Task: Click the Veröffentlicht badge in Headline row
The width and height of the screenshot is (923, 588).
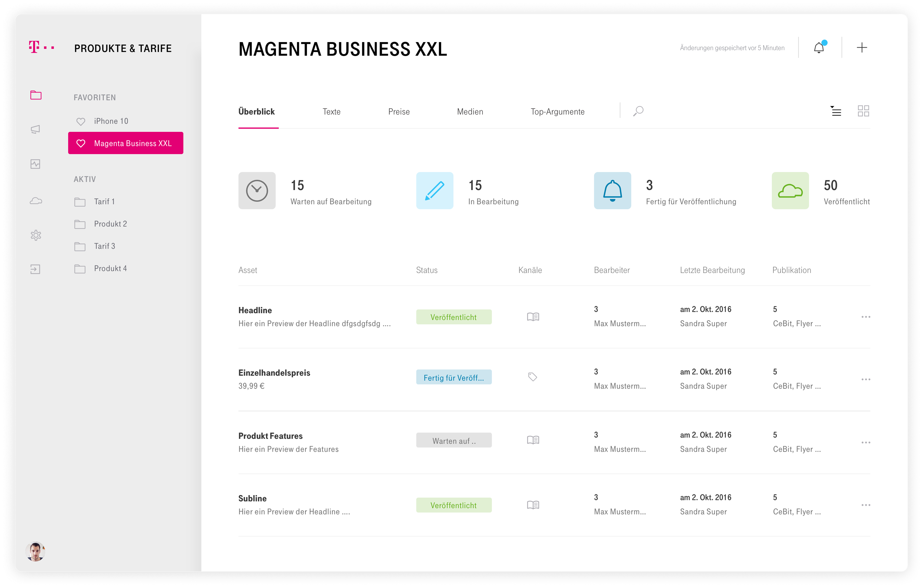Action: tap(454, 317)
